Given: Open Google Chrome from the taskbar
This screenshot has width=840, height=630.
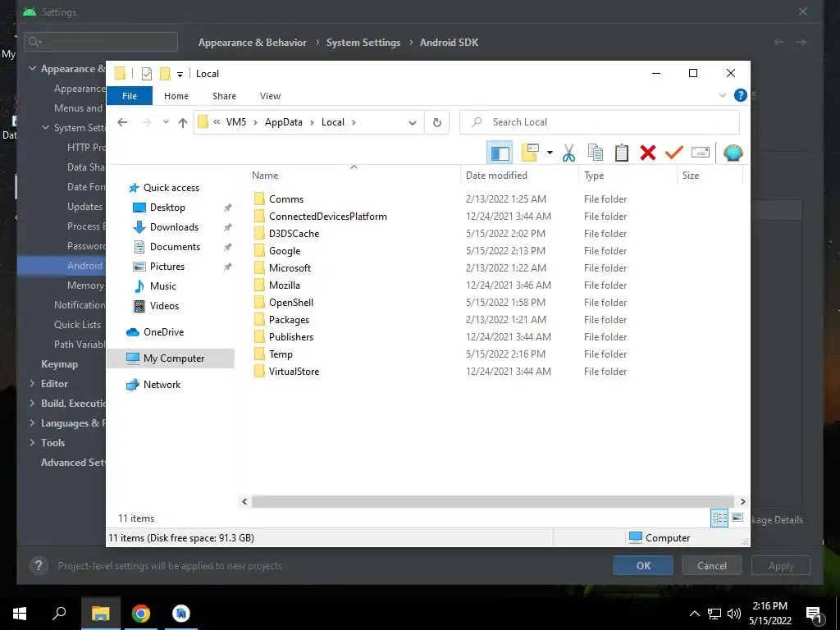Looking at the screenshot, I should pos(141,614).
